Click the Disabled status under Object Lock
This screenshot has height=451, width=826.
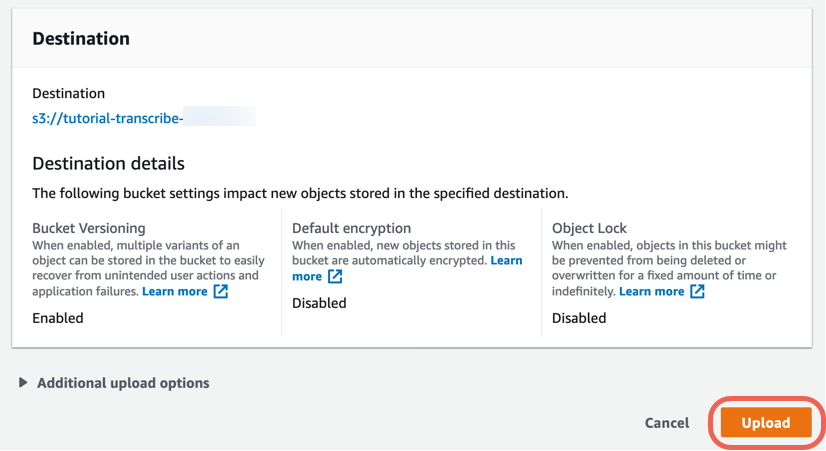(x=579, y=318)
